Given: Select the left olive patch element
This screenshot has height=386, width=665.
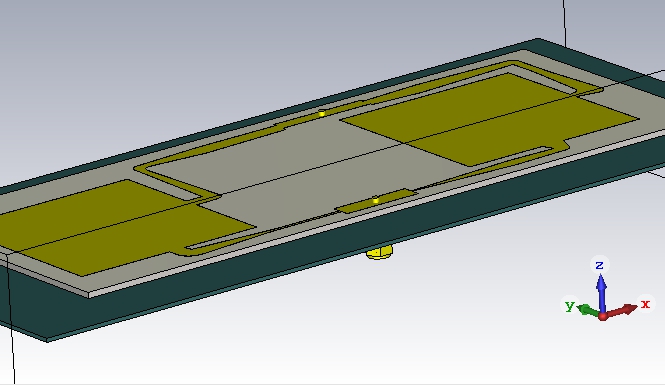Looking at the screenshot, I should 123,225.
